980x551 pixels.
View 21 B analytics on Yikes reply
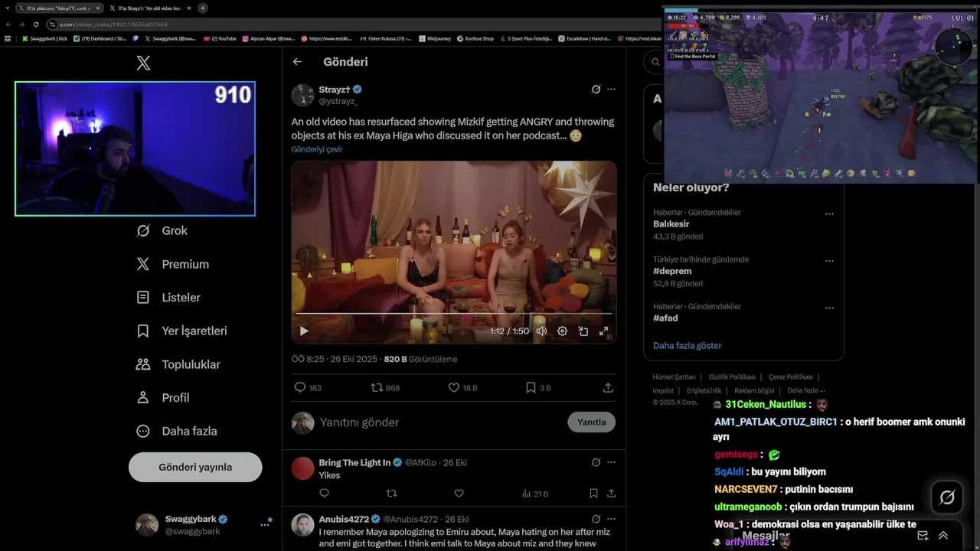coord(534,494)
